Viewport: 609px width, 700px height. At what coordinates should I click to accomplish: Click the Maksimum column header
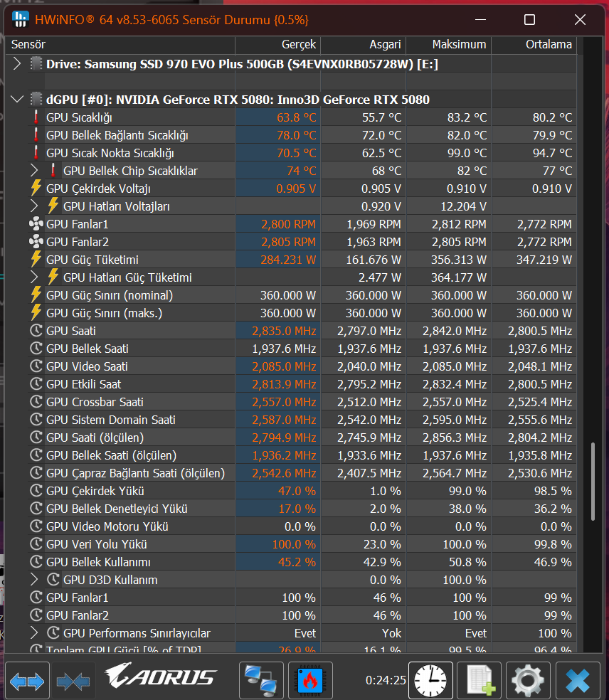448,45
